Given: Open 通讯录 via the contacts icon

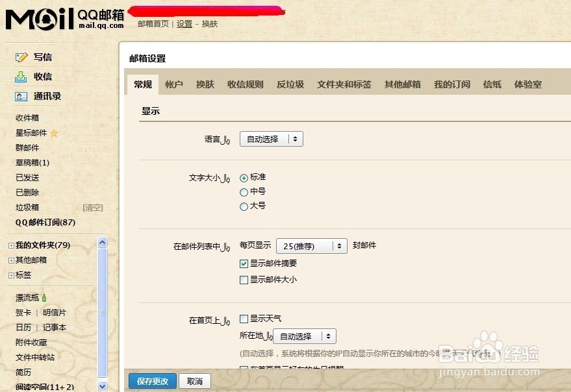Looking at the screenshot, I should (x=21, y=97).
